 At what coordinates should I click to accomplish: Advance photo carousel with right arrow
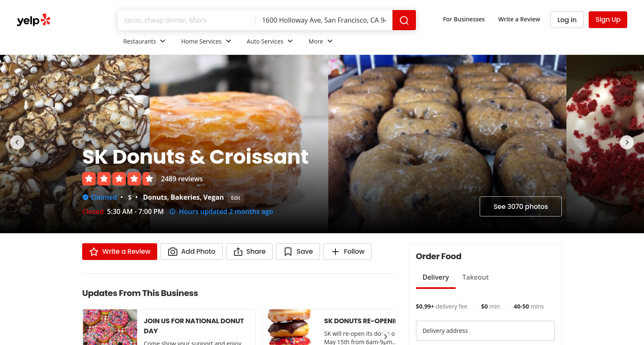pyautogui.click(x=627, y=142)
